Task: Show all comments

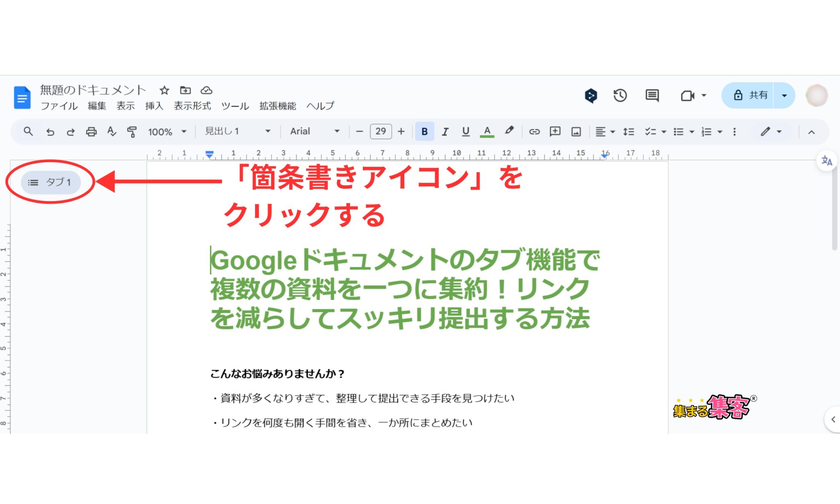Action: tap(652, 96)
